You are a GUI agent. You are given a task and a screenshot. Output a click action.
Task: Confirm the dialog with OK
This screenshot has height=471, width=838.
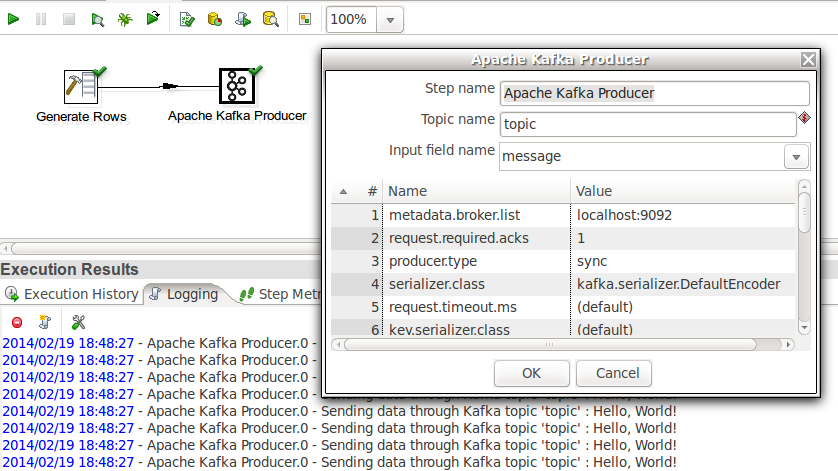click(x=531, y=373)
